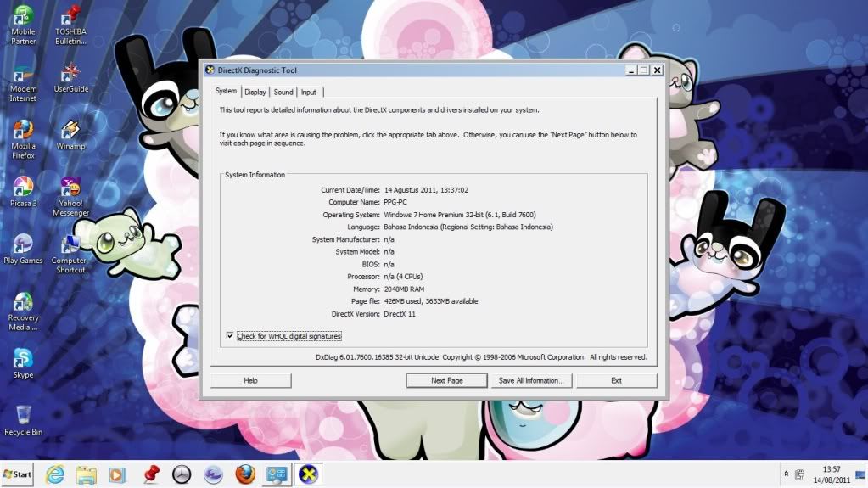Click the Show desktop button
The height and width of the screenshot is (488, 868).
click(860, 474)
